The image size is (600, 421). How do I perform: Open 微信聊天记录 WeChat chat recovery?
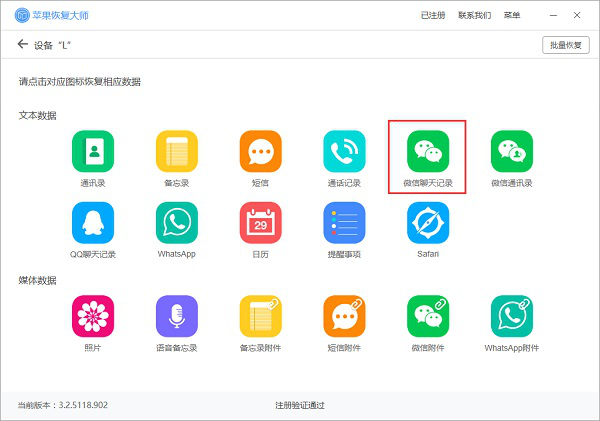[427, 152]
